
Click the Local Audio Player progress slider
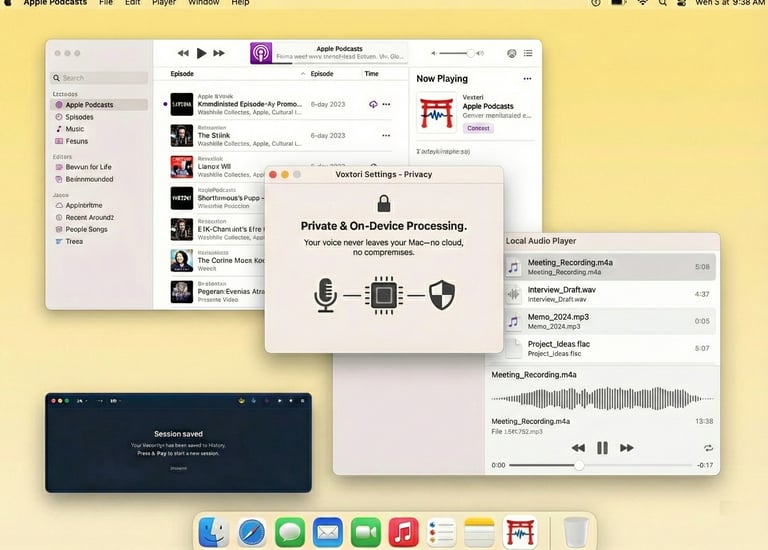tap(601, 465)
